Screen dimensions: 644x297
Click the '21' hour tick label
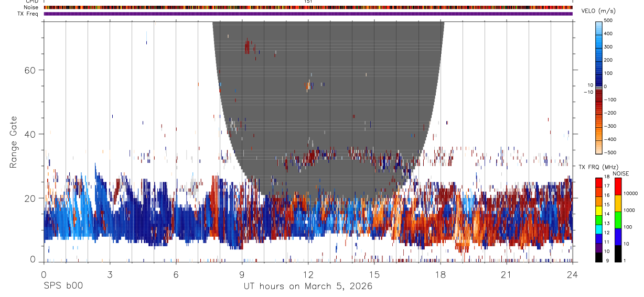pos(507,274)
